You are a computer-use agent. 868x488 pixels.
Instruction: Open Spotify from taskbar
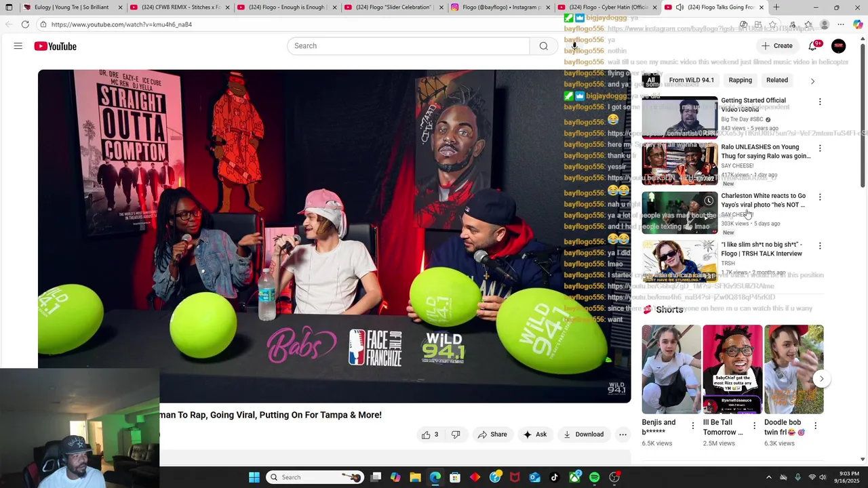(595, 477)
